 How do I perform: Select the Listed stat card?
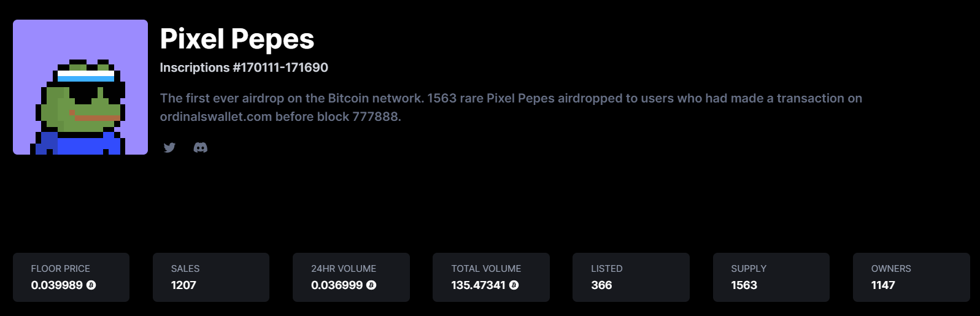(x=631, y=277)
